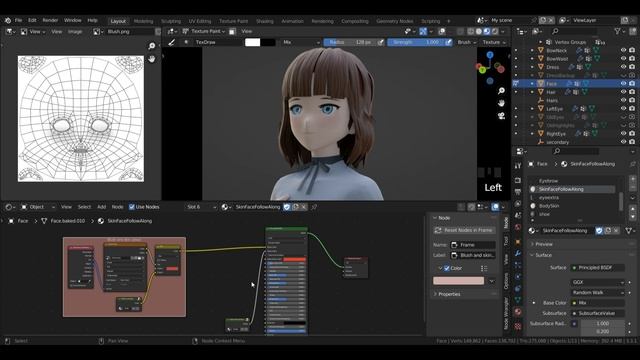Image resolution: width=640 pixels, height=360 pixels.
Task: Open the Texture properties checker tab
Action: pos(518,326)
